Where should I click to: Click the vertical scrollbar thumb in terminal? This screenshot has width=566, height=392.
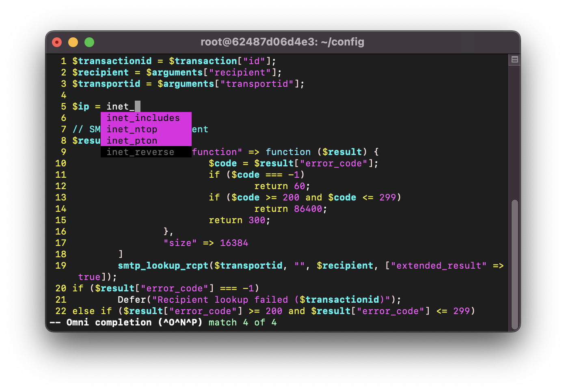(x=514, y=265)
